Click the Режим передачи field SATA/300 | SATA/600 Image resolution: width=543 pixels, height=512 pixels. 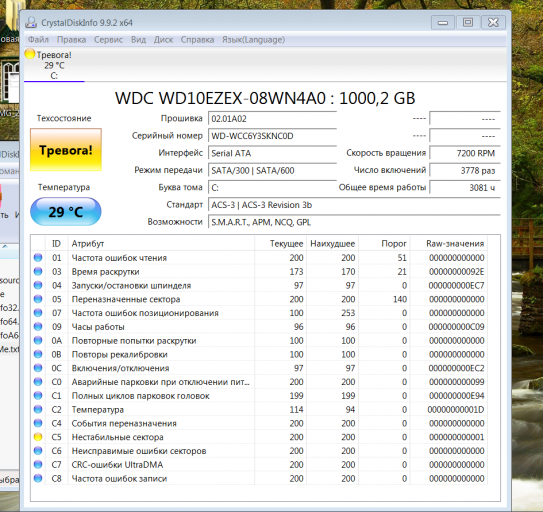point(272,170)
